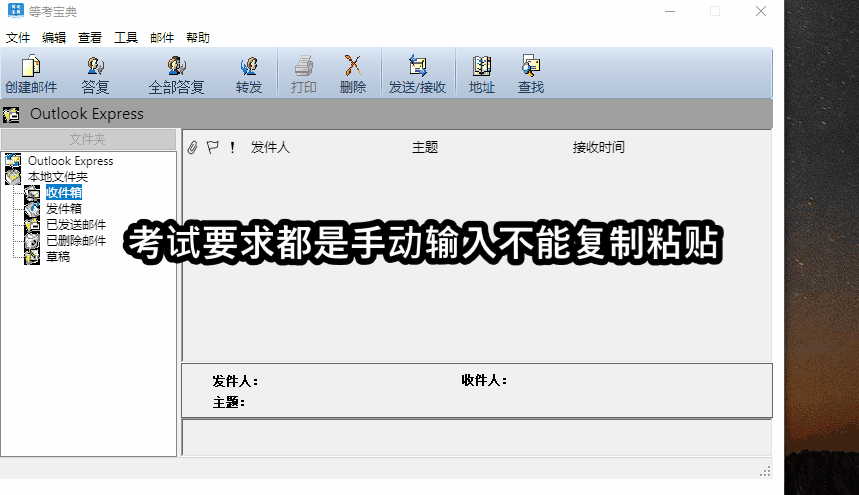Viewport: 859px width, 495px height.
Task: Open the 查看 menu
Action: pos(90,38)
